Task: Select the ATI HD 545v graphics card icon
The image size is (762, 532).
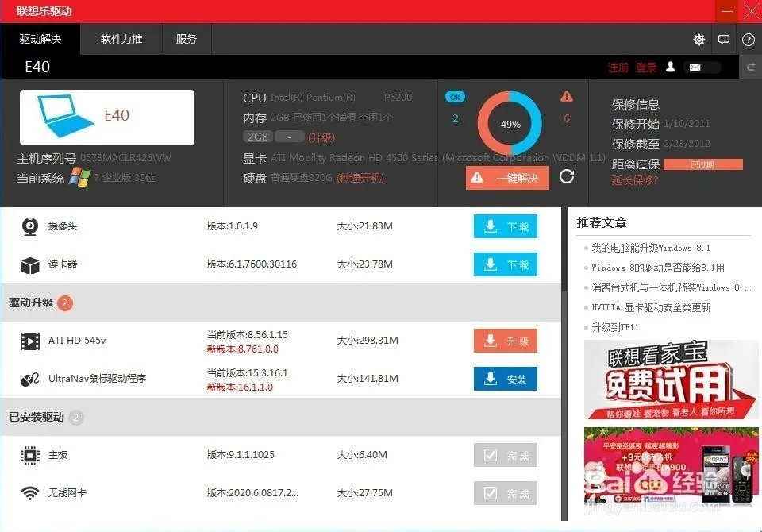Action: (x=29, y=340)
